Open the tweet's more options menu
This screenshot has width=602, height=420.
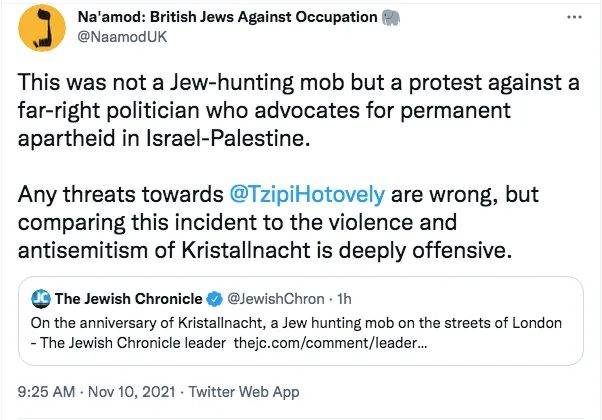(572, 18)
